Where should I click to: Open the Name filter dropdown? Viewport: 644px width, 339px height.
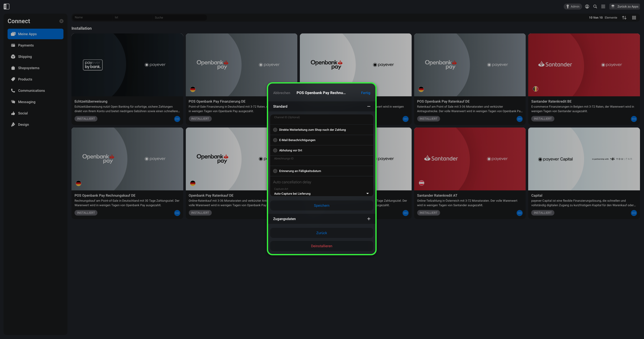(x=92, y=17)
